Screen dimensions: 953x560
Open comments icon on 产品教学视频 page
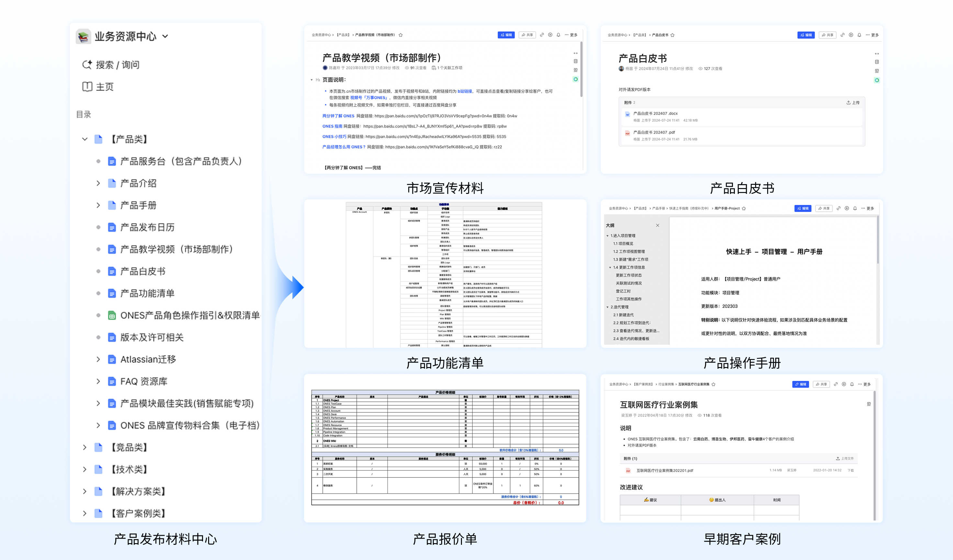coord(576,70)
